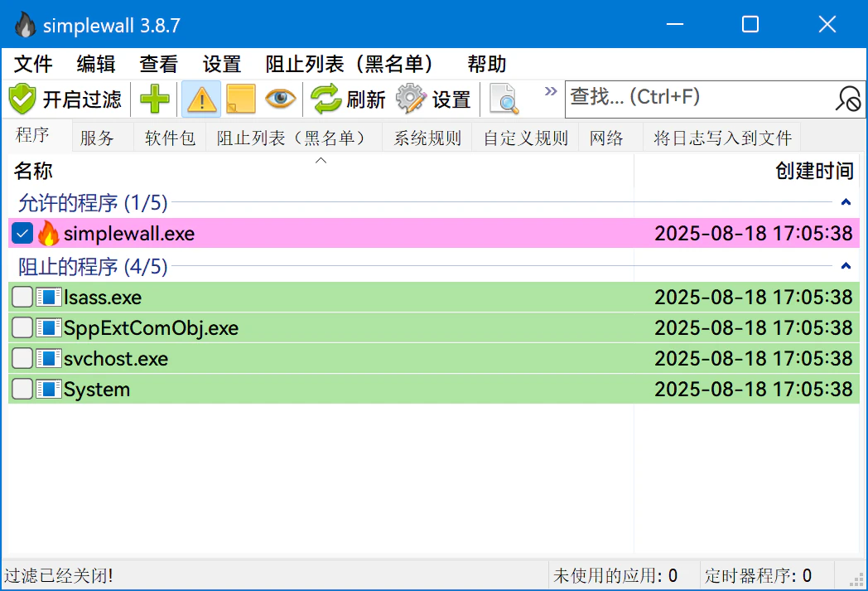Click the eye log viewer icon
The width and height of the screenshot is (868, 591).
[x=281, y=99]
